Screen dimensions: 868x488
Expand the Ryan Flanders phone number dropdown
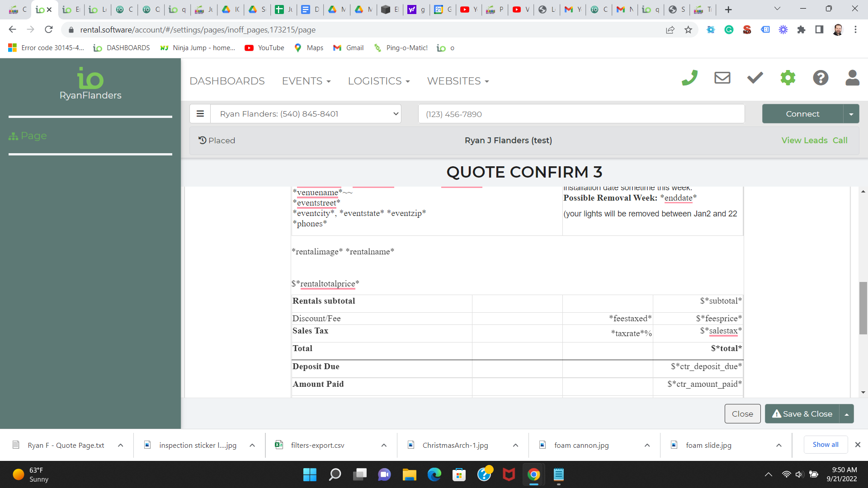point(306,114)
